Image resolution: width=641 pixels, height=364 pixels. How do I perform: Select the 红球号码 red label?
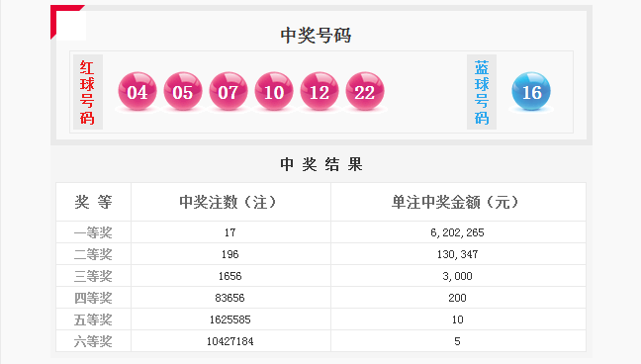pyautogui.click(x=87, y=92)
